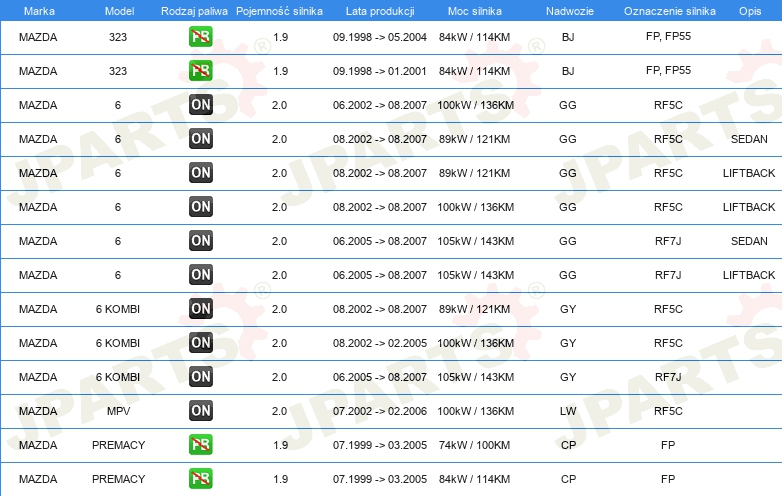
Task: Click the ON diesel icon in the Mazda 6 row dated 06.2002
Action: pos(200,105)
